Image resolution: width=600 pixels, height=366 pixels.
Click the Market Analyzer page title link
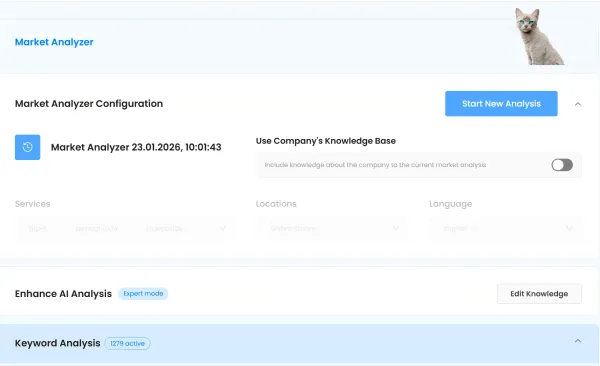[54, 42]
